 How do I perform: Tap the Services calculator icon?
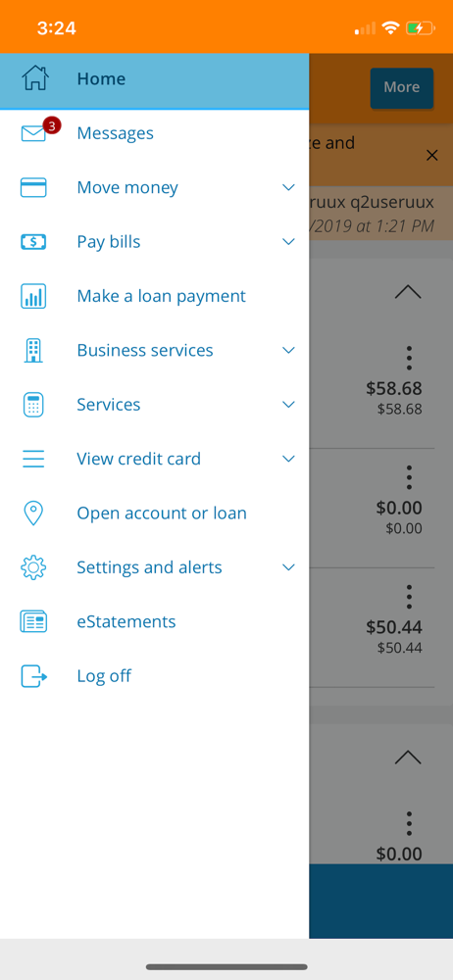(x=33, y=405)
